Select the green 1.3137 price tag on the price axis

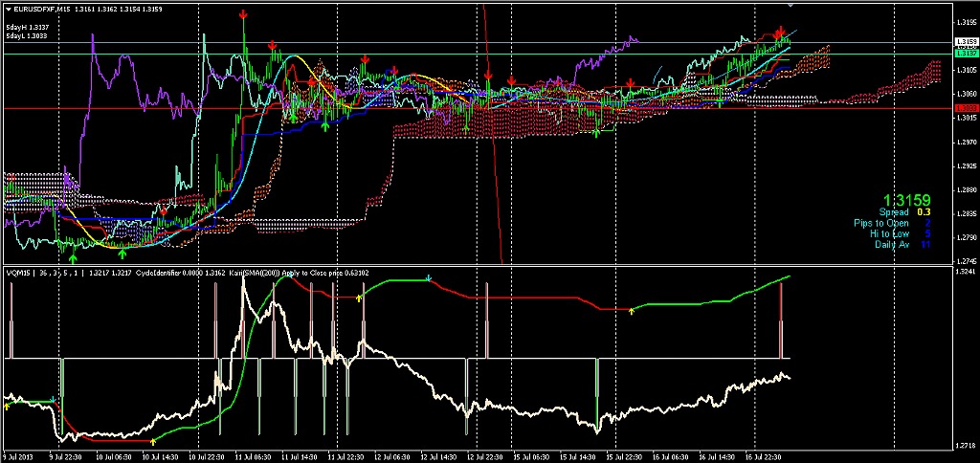[966, 55]
